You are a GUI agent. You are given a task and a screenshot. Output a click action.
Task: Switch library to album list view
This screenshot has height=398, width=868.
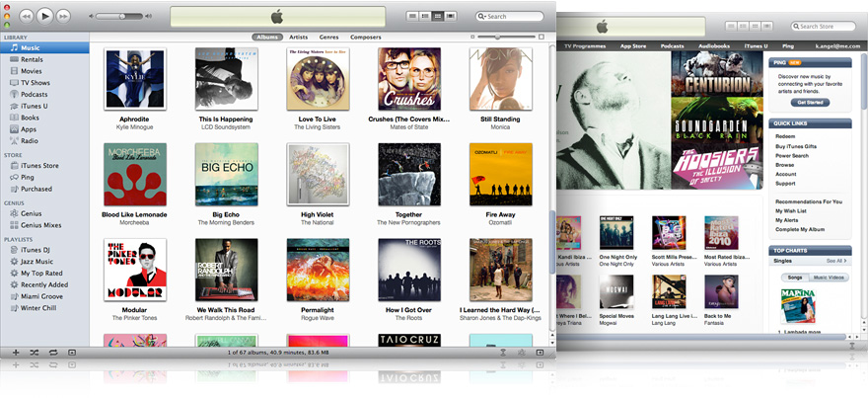(424, 16)
